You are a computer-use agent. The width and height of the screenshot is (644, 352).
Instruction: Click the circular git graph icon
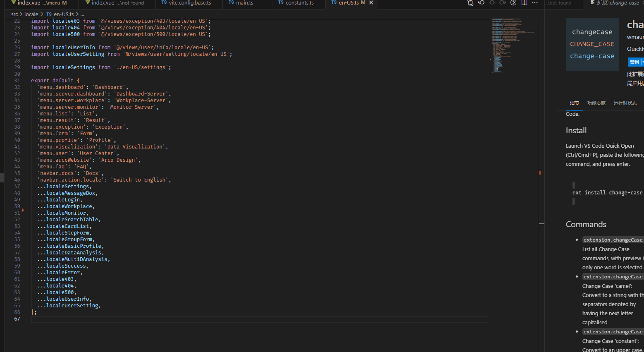[513, 2]
